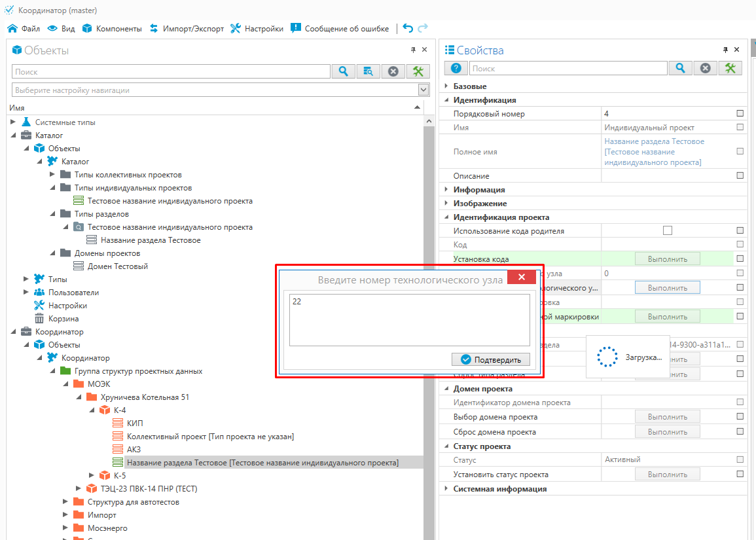
Task: Click 'Выполнить' for 'Установка кода'
Action: pos(667,259)
